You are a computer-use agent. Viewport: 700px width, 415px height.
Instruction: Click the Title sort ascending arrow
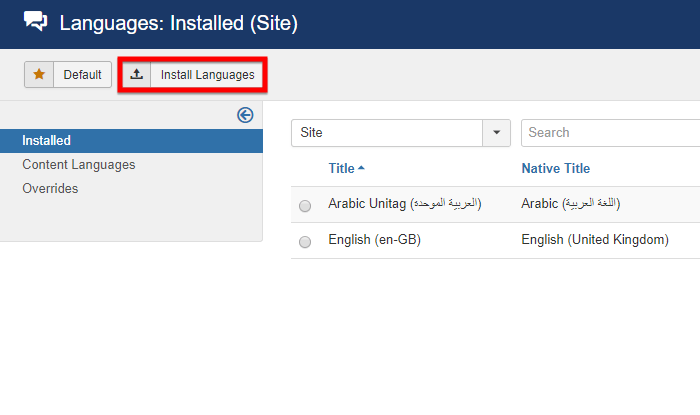click(361, 168)
